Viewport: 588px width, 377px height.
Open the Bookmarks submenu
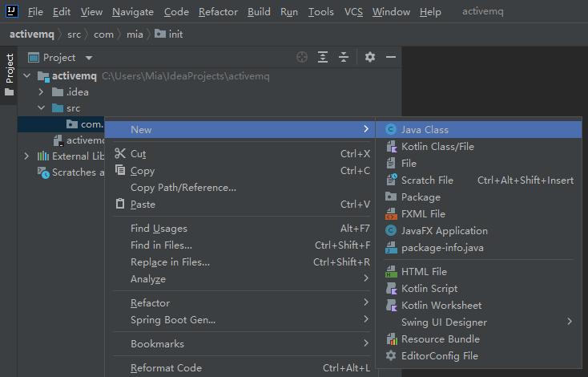241,343
